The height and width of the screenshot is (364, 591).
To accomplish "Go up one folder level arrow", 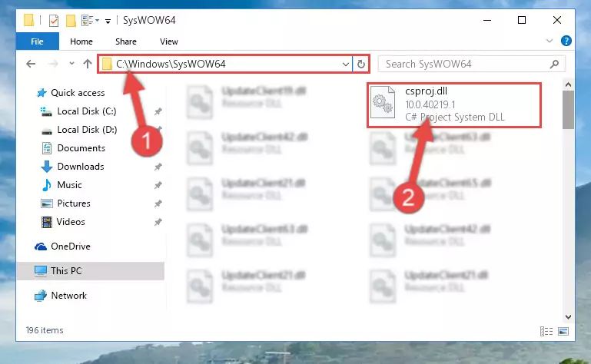I will [88, 64].
